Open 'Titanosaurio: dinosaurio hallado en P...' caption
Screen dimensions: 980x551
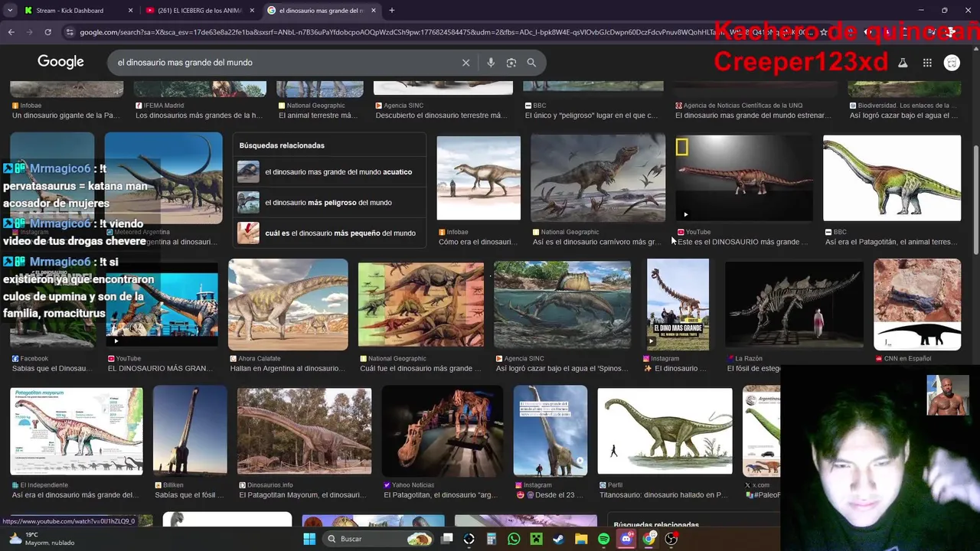[x=664, y=495]
